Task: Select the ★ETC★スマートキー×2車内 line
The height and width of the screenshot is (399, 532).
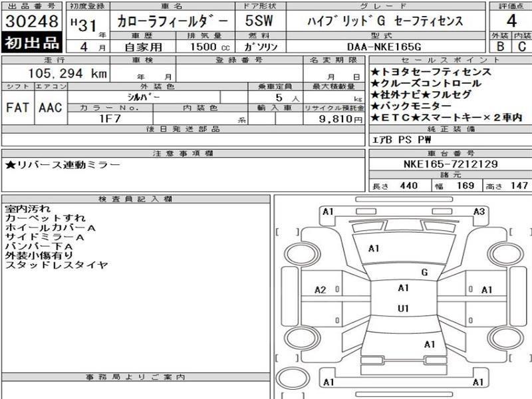Action: [446, 118]
